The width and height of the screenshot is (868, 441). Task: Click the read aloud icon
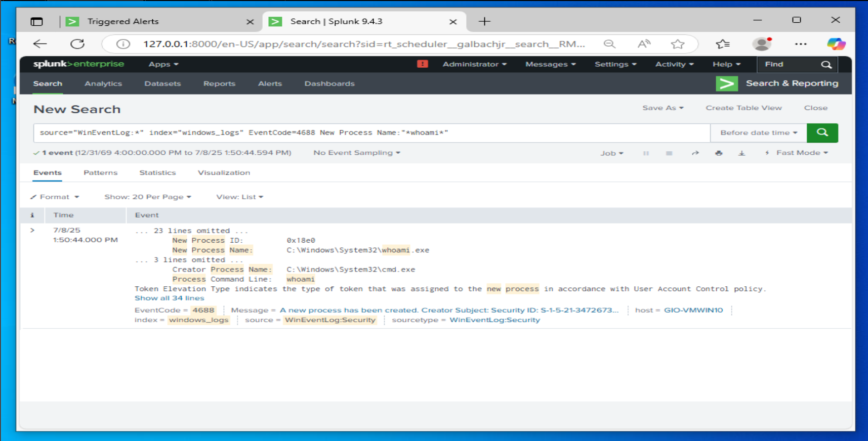(644, 44)
